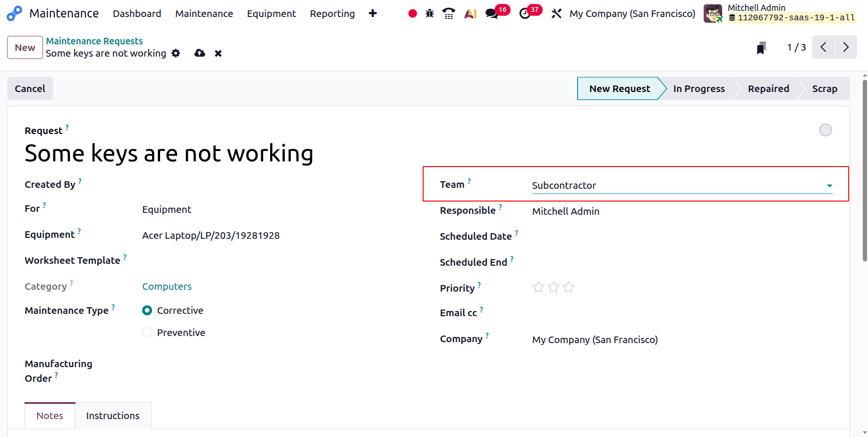Set stage to Scrap
Viewport: 868px width, 437px height.
[825, 89]
